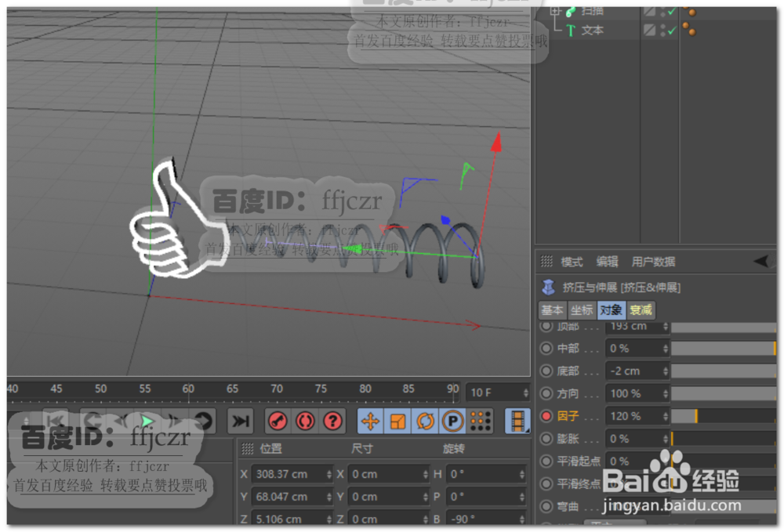This screenshot has height=532, width=784.
Task: Jump to the end of the animation
Action: tap(240, 421)
